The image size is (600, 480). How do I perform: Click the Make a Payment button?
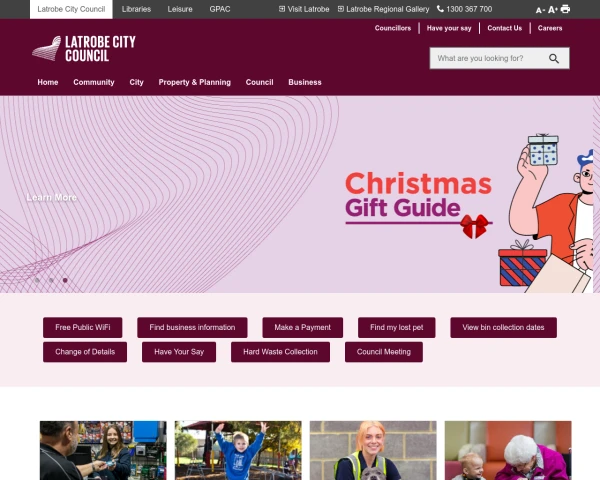point(303,327)
